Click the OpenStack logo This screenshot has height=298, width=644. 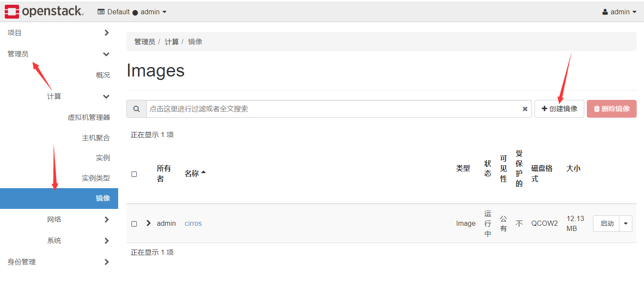tap(44, 12)
